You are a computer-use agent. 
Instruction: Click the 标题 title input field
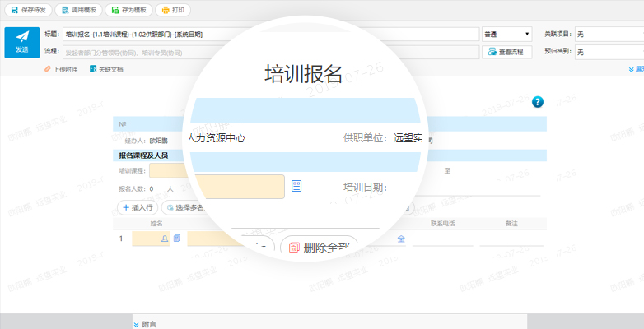click(x=271, y=34)
